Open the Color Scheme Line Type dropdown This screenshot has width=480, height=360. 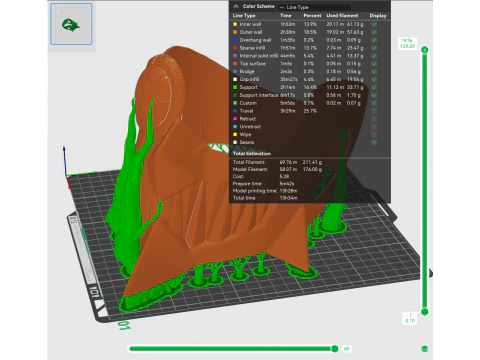point(315,7)
